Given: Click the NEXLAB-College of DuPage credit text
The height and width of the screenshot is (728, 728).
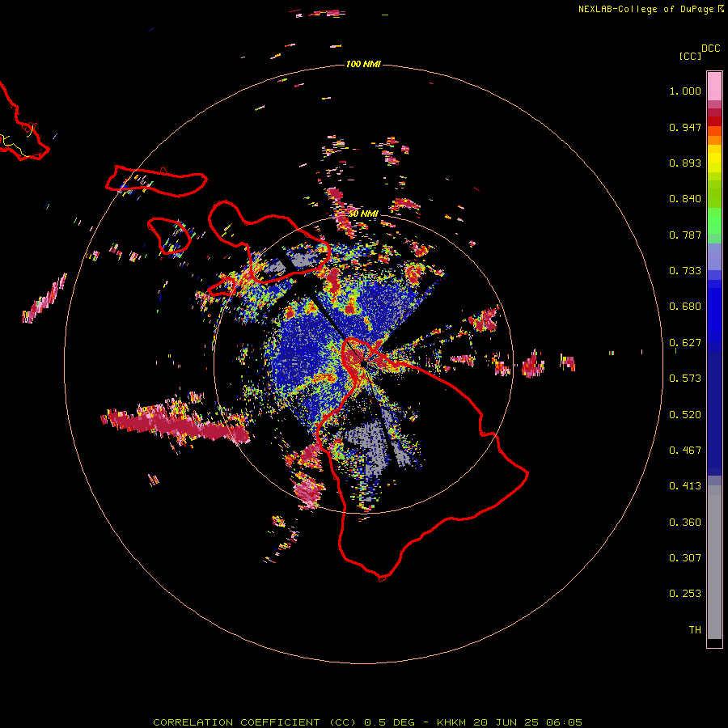Looking at the screenshot, I should [x=645, y=9].
